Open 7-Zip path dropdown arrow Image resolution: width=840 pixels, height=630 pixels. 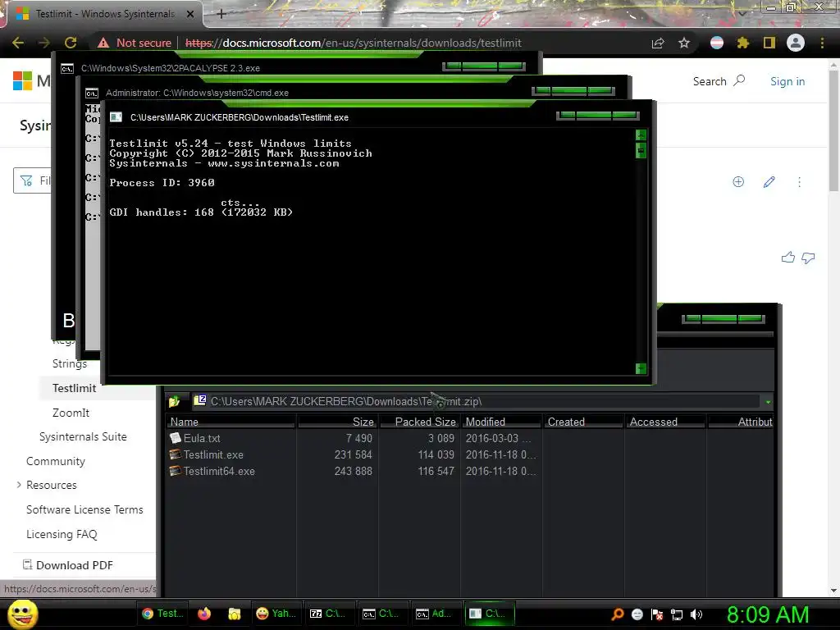[x=768, y=402]
